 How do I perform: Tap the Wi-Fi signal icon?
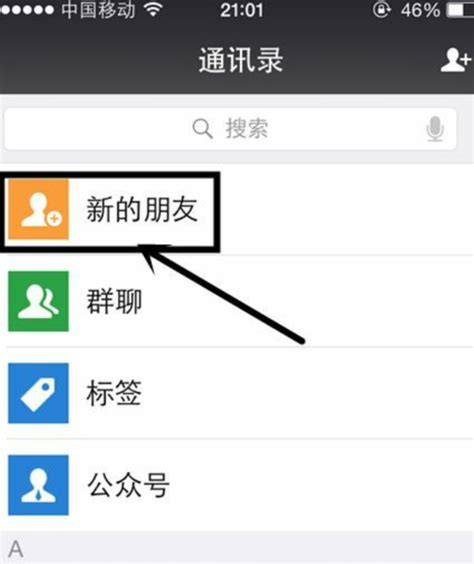153,10
